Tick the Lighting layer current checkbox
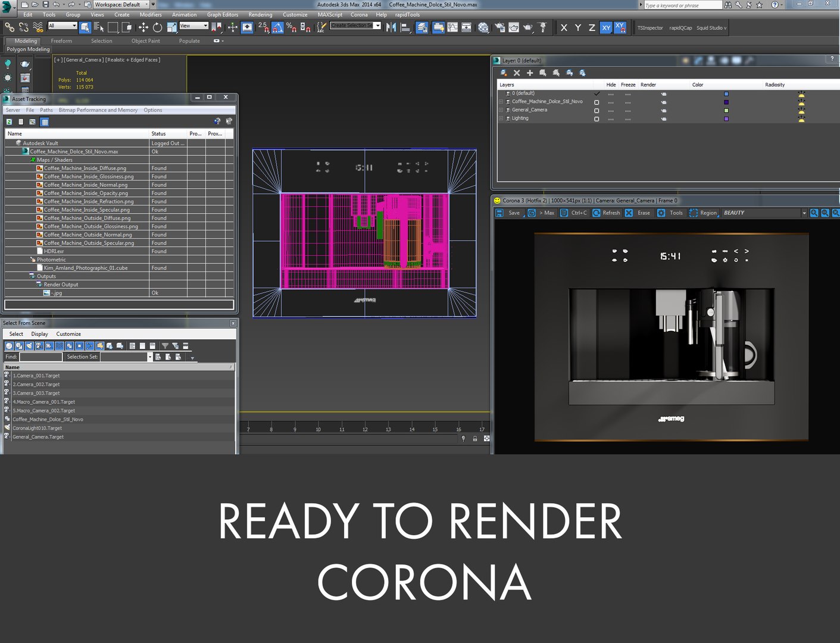840x643 pixels. click(x=597, y=119)
